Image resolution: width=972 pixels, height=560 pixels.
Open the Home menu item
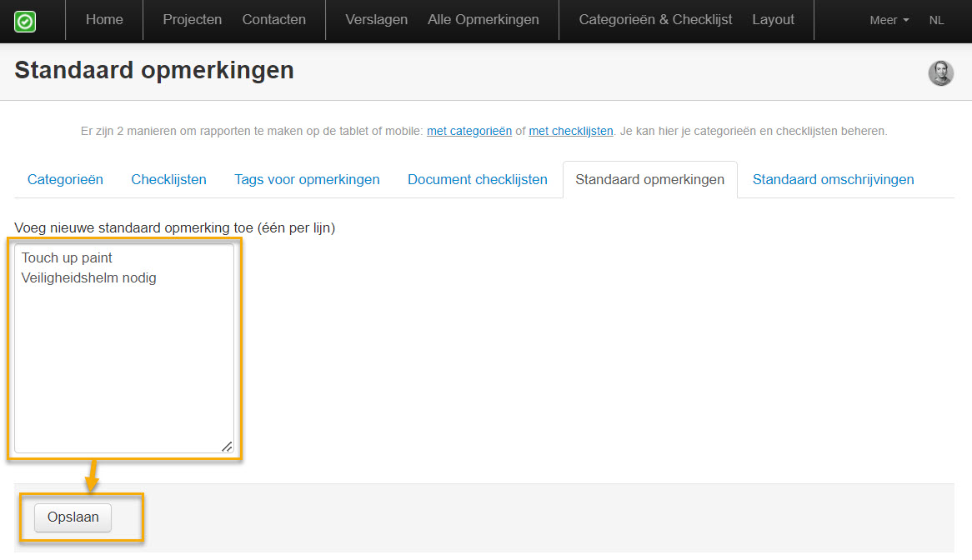tap(104, 20)
